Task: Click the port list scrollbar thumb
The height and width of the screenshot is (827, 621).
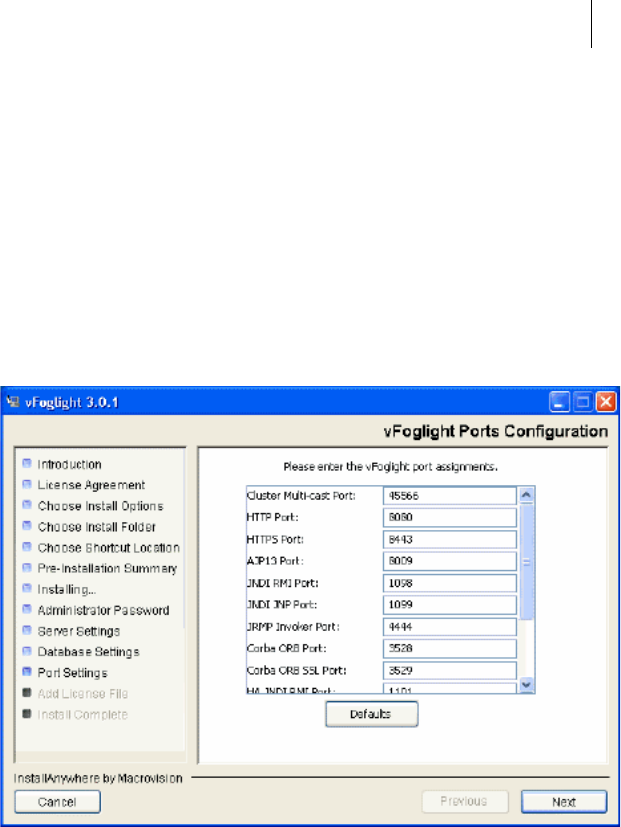Action: pos(526,561)
